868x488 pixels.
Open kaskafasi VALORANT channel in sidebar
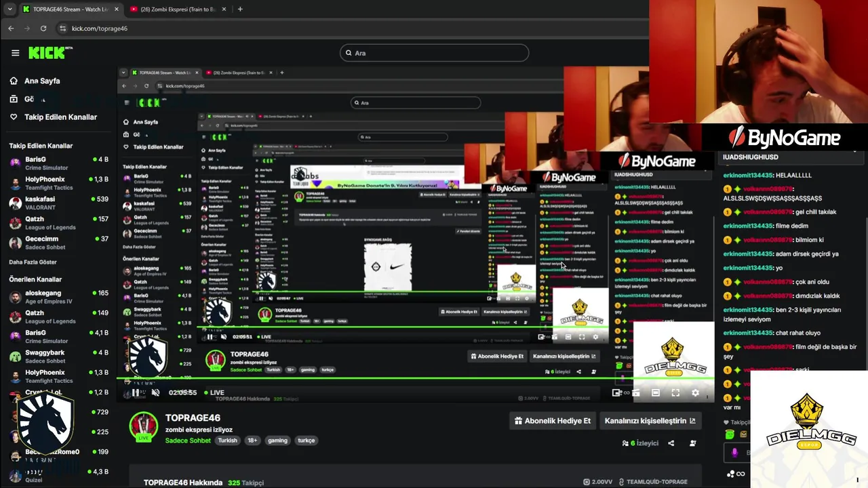[59, 203]
